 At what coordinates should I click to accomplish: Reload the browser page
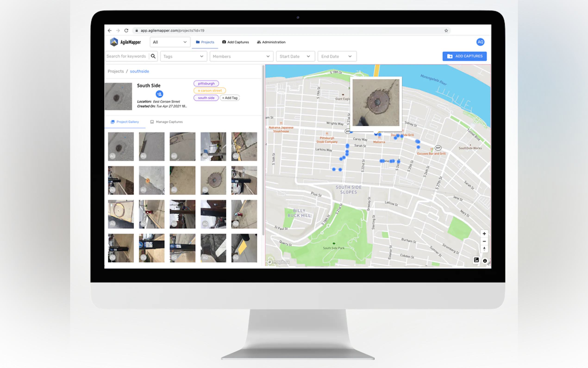click(126, 31)
